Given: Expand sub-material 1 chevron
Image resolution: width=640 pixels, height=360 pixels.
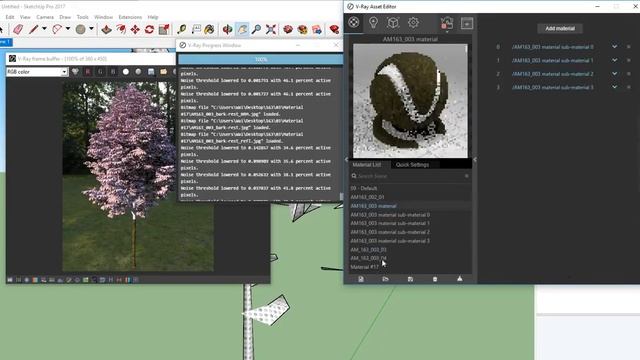Looking at the screenshot, I should pyautogui.click(x=614, y=60).
